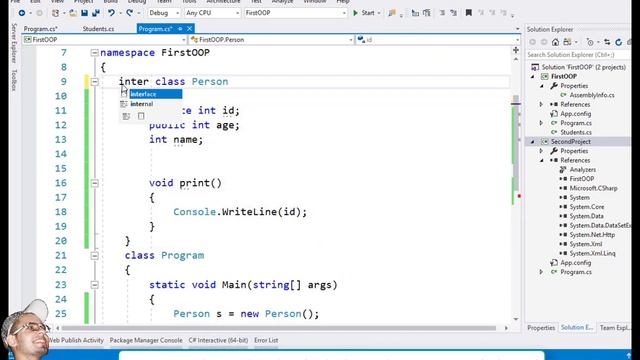Click the Pending Changes Filter clock icon
Image resolution: width=640 pixels, height=360 pixels.
point(590,42)
